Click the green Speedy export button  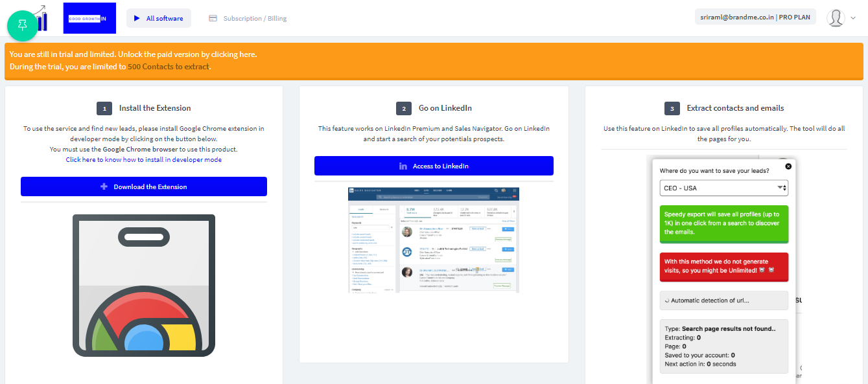click(724, 223)
